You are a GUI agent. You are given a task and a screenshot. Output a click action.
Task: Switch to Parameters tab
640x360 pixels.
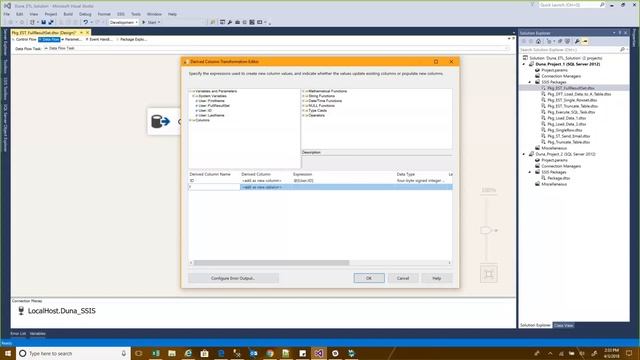(x=72, y=40)
